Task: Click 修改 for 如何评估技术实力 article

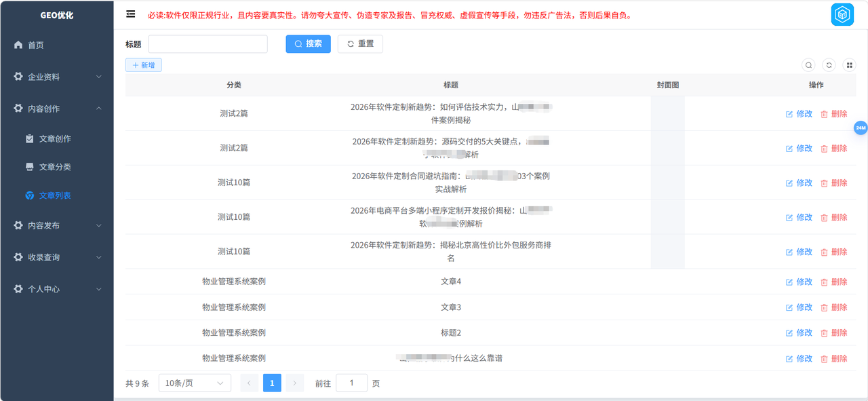Action: 799,114
